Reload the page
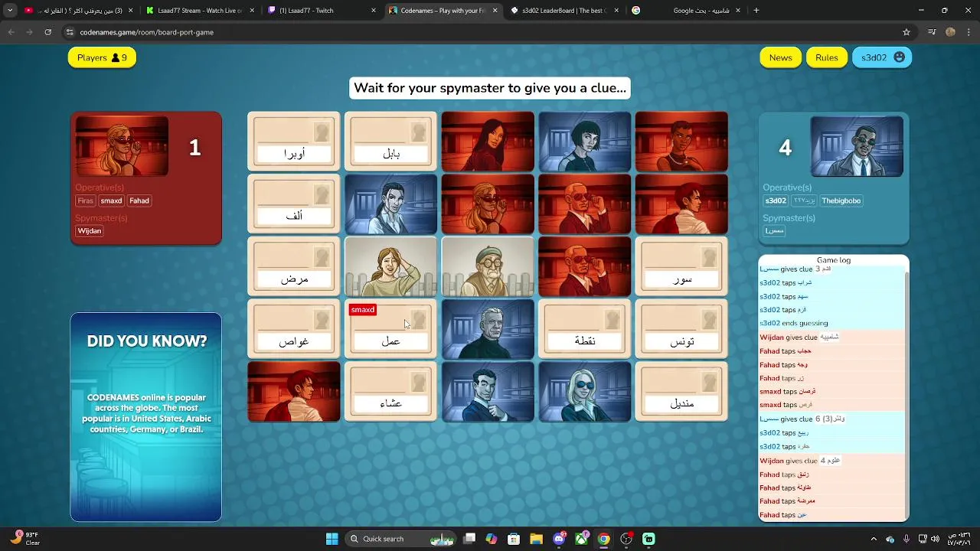980x551 pixels. pyautogui.click(x=47, y=32)
